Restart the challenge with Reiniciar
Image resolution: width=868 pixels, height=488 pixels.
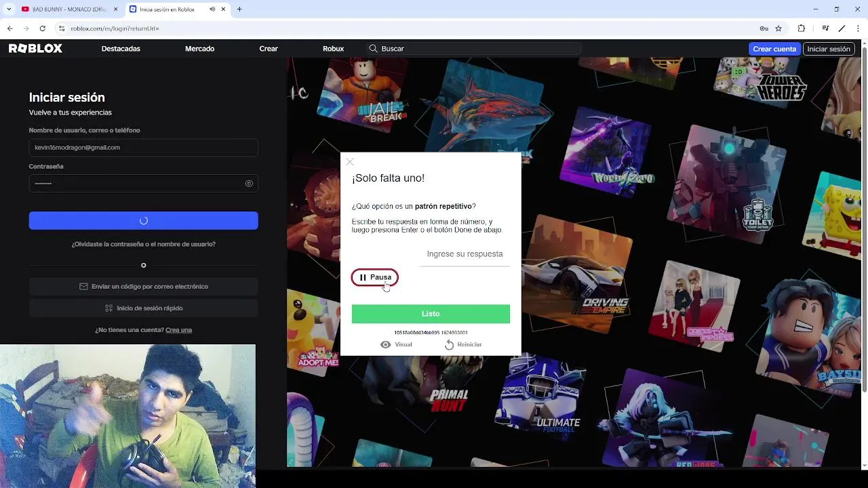(463, 345)
